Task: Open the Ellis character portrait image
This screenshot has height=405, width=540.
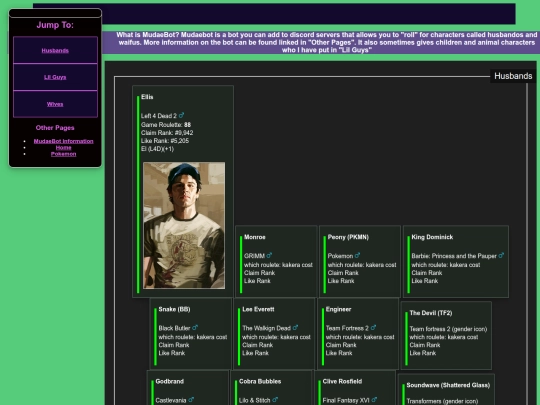Action: tap(184, 225)
